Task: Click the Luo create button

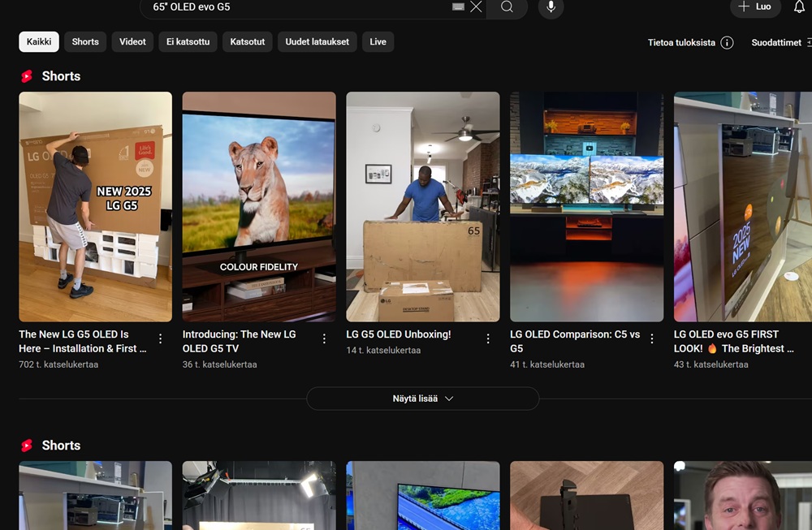Action: pyautogui.click(x=755, y=6)
